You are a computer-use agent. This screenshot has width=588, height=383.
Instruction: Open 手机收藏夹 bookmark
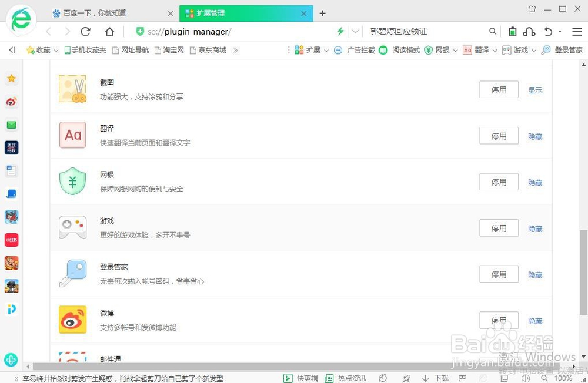point(85,50)
